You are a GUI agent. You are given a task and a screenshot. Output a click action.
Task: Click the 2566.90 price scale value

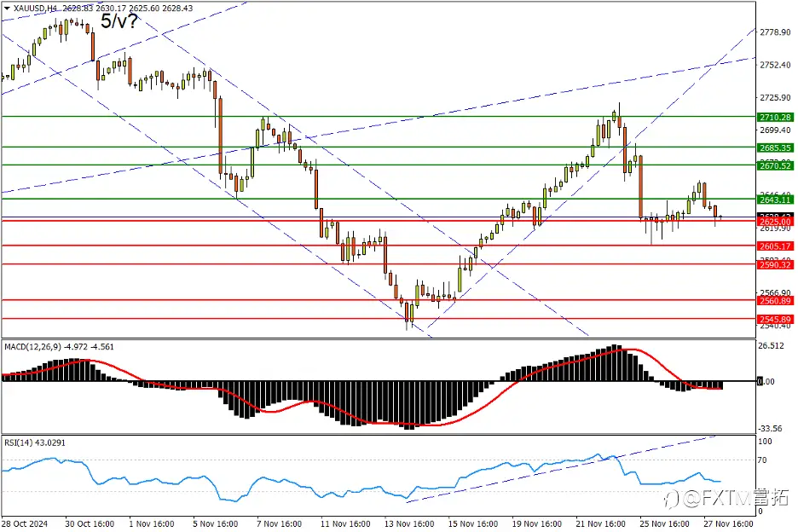coord(775,292)
